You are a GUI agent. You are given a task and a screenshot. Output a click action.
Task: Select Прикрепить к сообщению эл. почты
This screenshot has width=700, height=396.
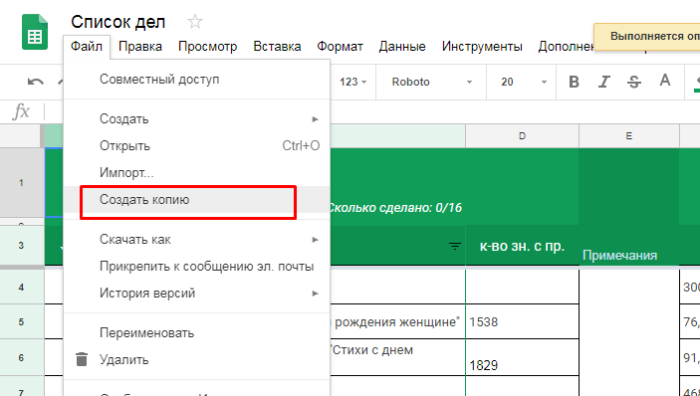coord(197,267)
